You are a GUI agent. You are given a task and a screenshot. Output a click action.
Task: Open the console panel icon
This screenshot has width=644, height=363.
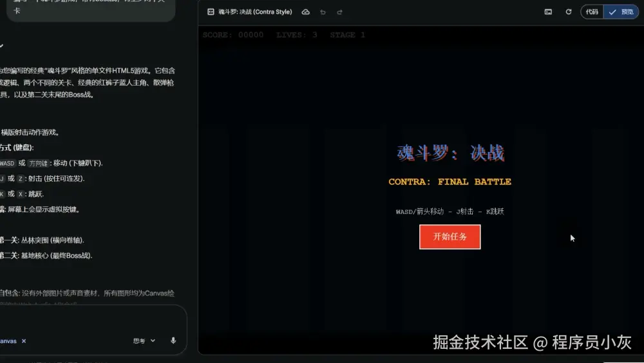click(x=548, y=12)
